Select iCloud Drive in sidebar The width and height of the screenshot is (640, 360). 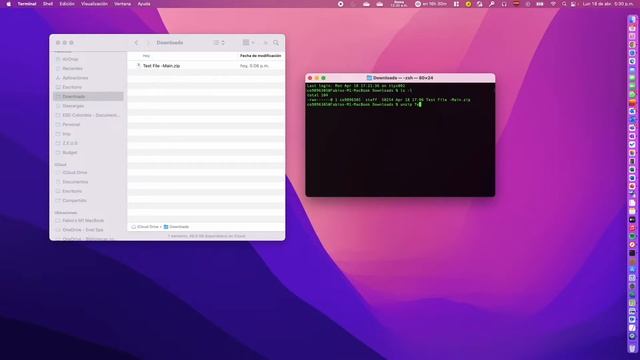74,173
